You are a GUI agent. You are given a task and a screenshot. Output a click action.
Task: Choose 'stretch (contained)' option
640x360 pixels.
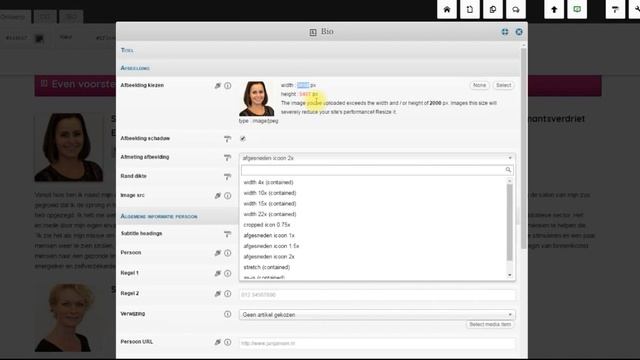pyautogui.click(x=267, y=267)
